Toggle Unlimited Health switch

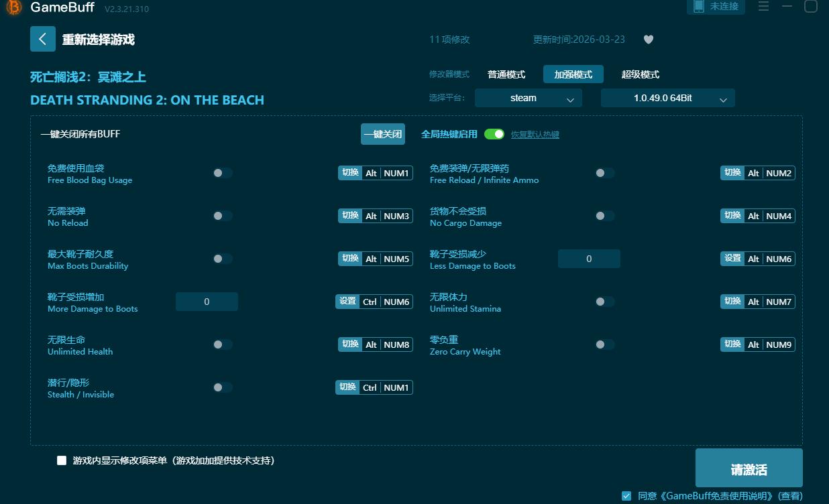[x=223, y=344]
